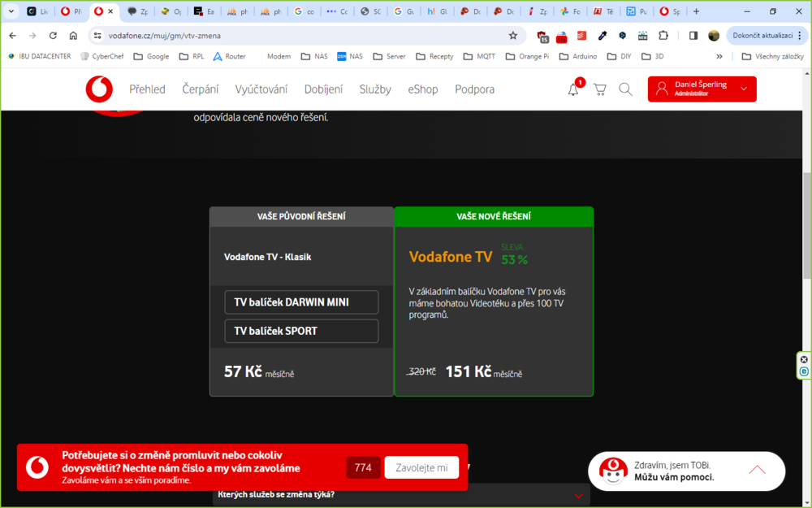Click the 'VAŠE NOVÉ ŘEŠENÍ' green header
This screenshot has height=508, width=812.
pyautogui.click(x=494, y=216)
